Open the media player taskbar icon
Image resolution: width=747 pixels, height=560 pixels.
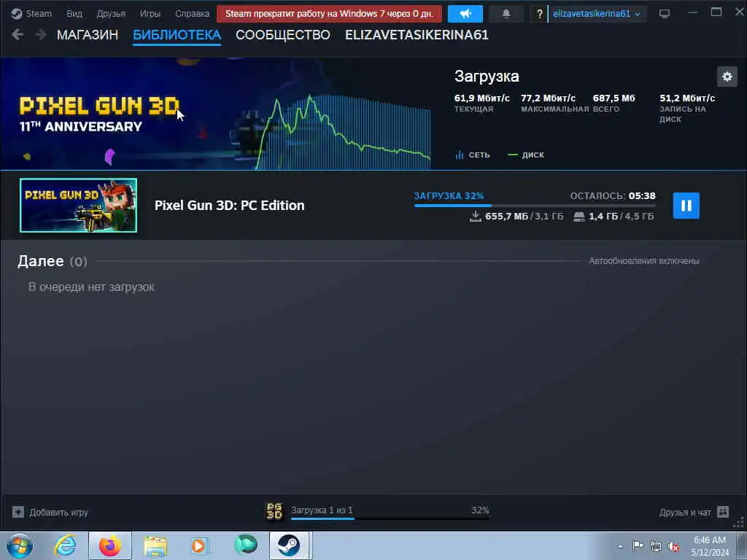click(198, 545)
